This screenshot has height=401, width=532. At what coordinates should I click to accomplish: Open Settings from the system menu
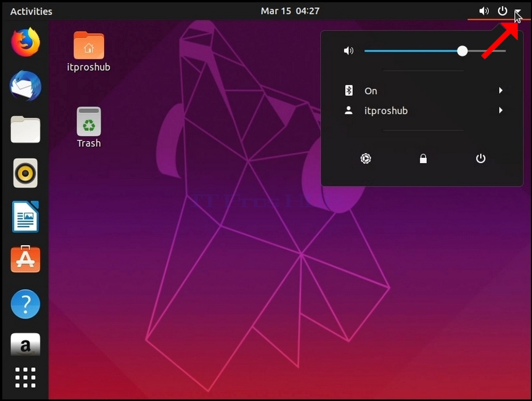(x=365, y=158)
